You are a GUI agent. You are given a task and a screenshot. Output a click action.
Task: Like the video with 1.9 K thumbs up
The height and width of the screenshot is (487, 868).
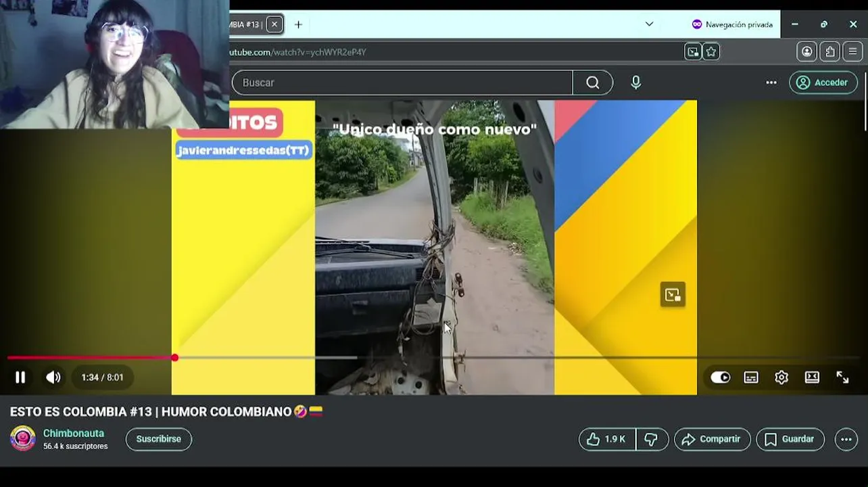(x=606, y=439)
